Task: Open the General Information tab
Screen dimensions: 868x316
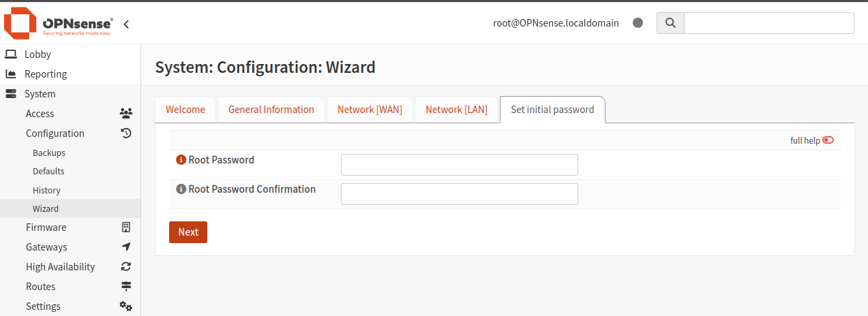Action: point(271,110)
